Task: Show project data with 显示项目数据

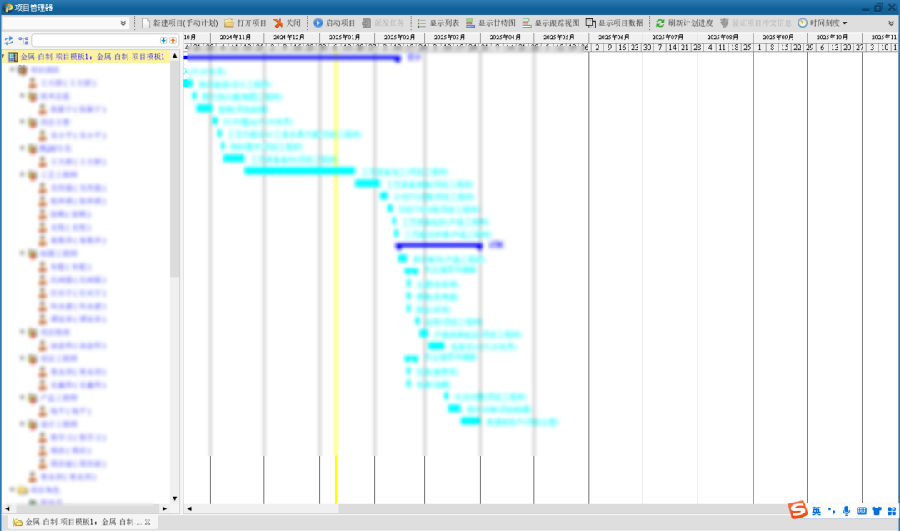Action: tap(614, 23)
